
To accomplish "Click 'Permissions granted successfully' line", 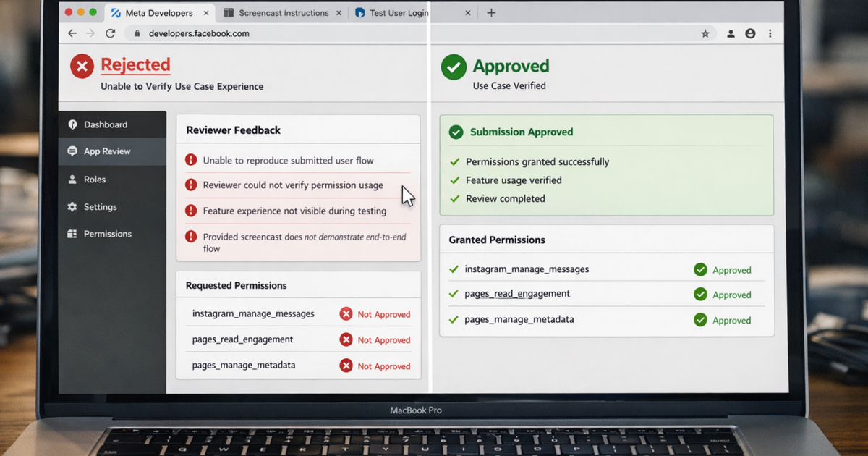I will (537, 162).
